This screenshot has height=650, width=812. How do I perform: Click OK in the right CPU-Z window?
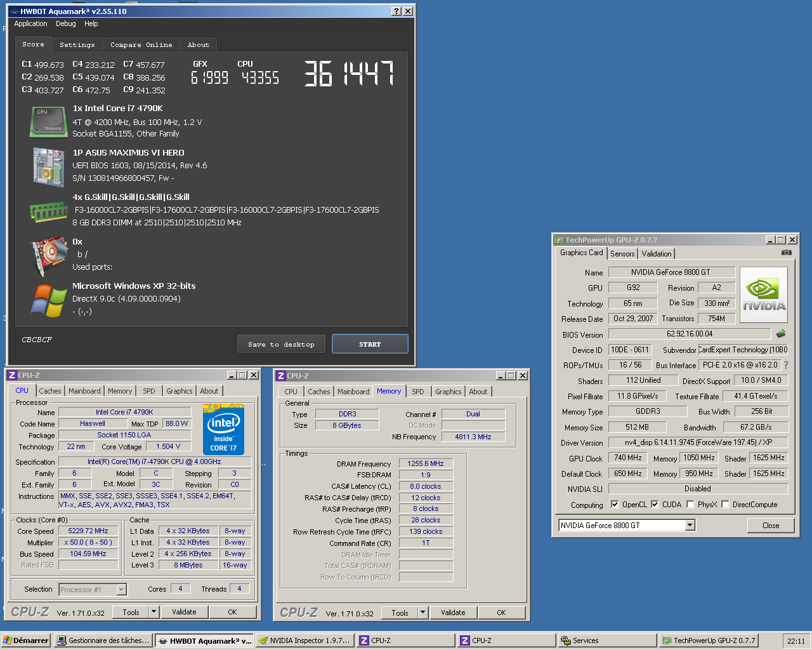tap(501, 613)
